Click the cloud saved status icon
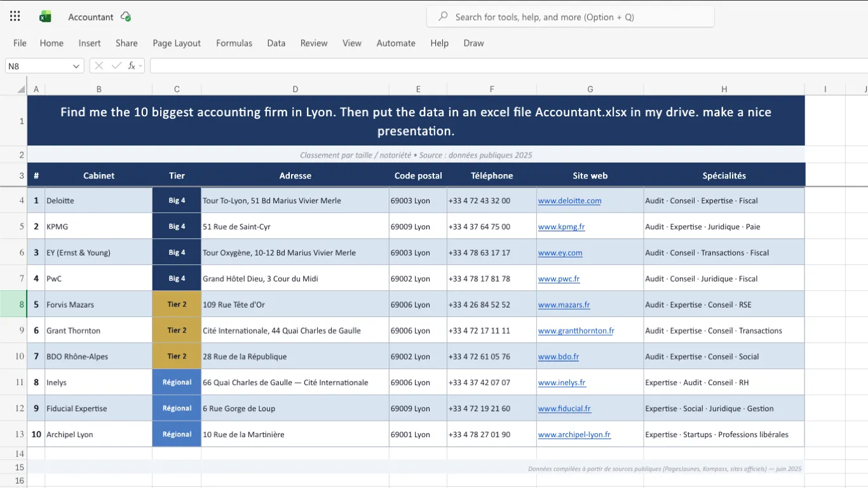 pos(126,17)
